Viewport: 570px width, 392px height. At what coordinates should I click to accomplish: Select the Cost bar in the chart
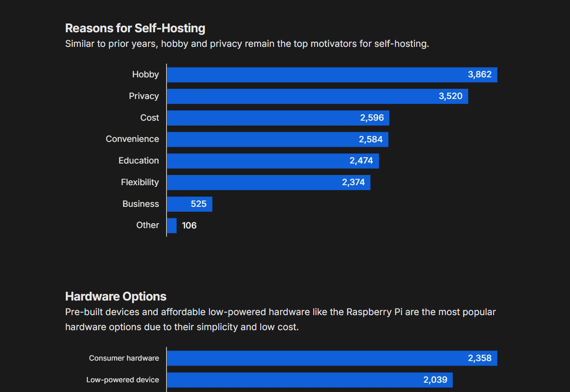[278, 118]
